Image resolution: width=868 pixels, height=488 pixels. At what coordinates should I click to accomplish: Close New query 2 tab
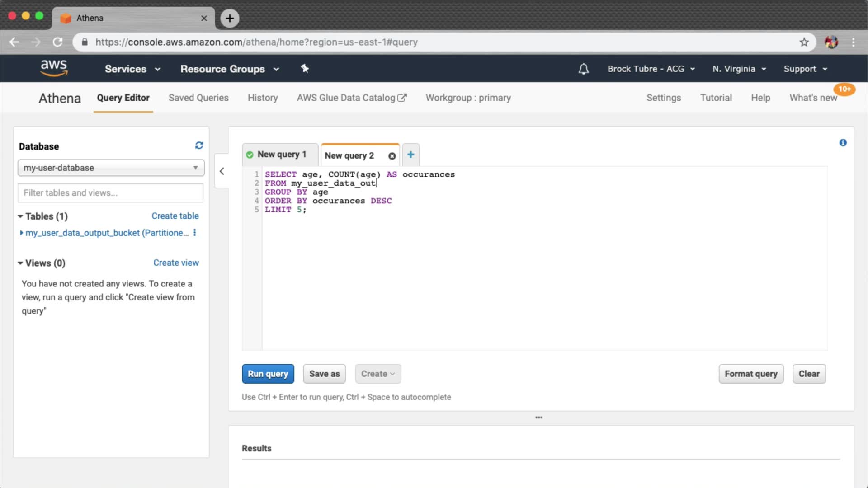click(x=392, y=156)
